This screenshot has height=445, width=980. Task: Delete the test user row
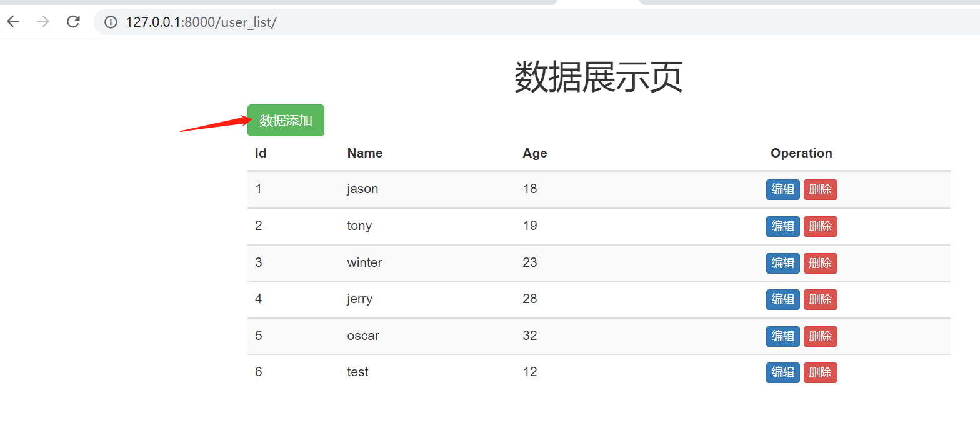point(820,372)
